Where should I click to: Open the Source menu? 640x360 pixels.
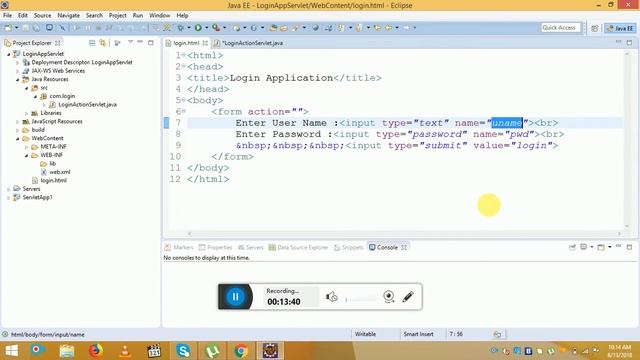pyautogui.click(x=42, y=15)
